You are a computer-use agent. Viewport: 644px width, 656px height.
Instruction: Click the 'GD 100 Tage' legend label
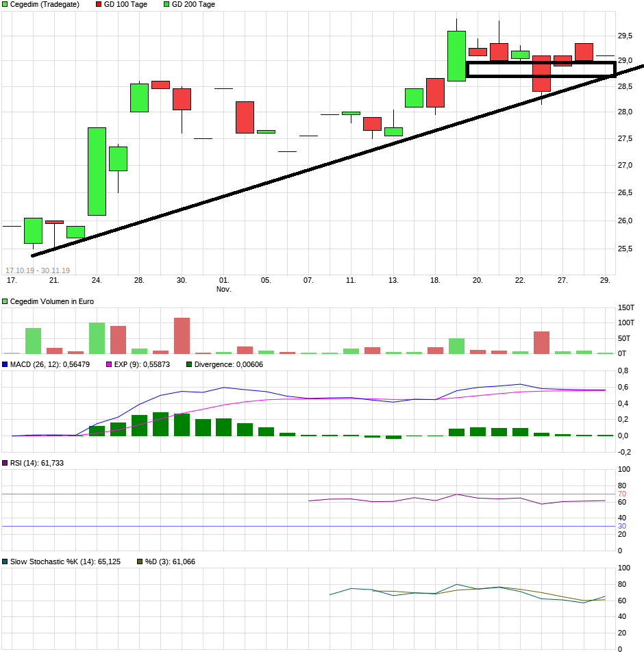[125, 5]
